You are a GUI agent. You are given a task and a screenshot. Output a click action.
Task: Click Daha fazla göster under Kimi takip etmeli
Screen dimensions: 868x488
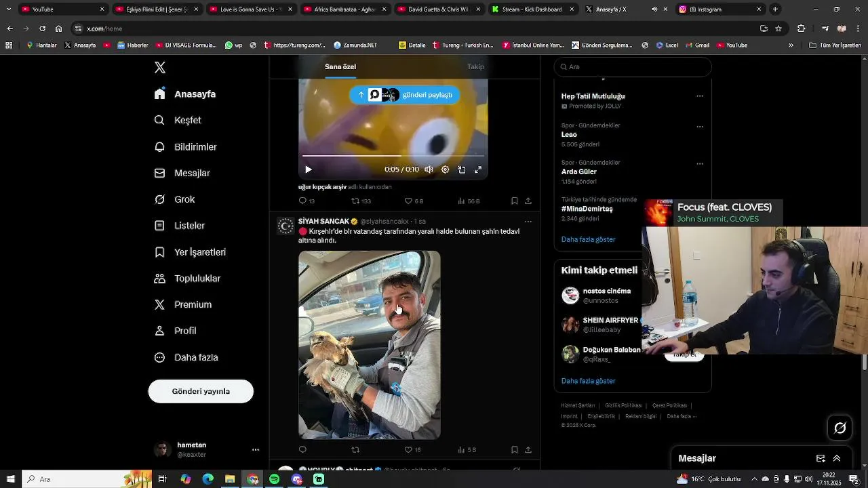point(588,381)
